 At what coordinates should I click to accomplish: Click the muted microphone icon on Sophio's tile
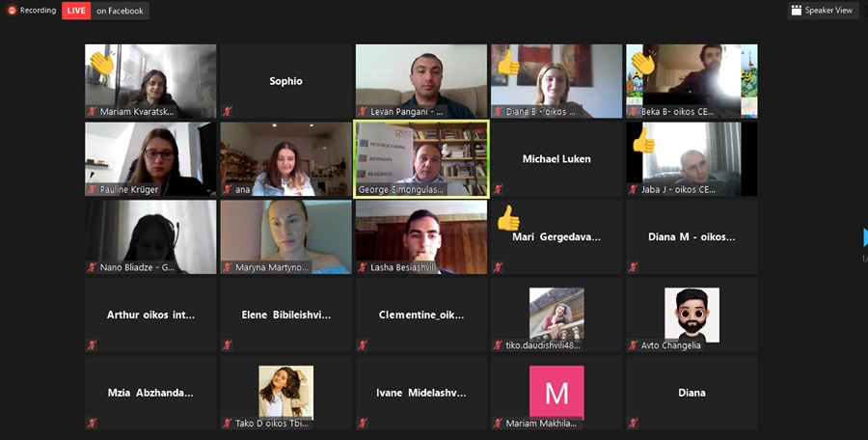click(227, 111)
